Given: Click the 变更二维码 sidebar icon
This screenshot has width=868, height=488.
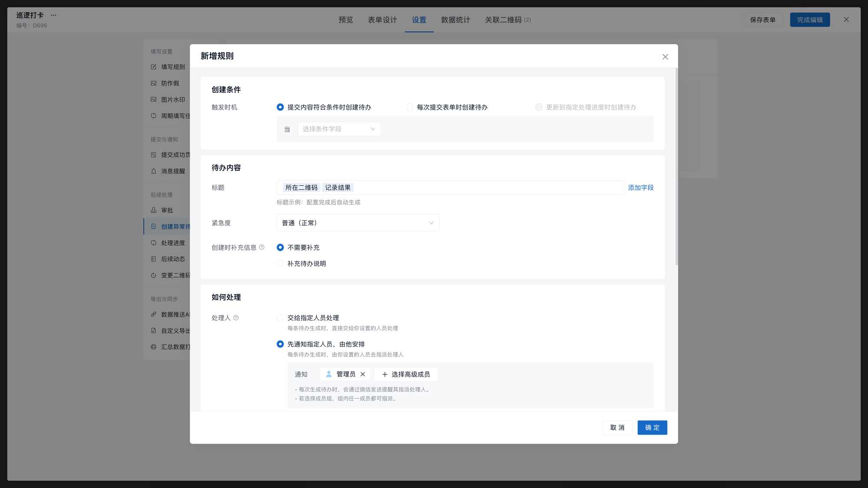Looking at the screenshot, I should pos(154,275).
